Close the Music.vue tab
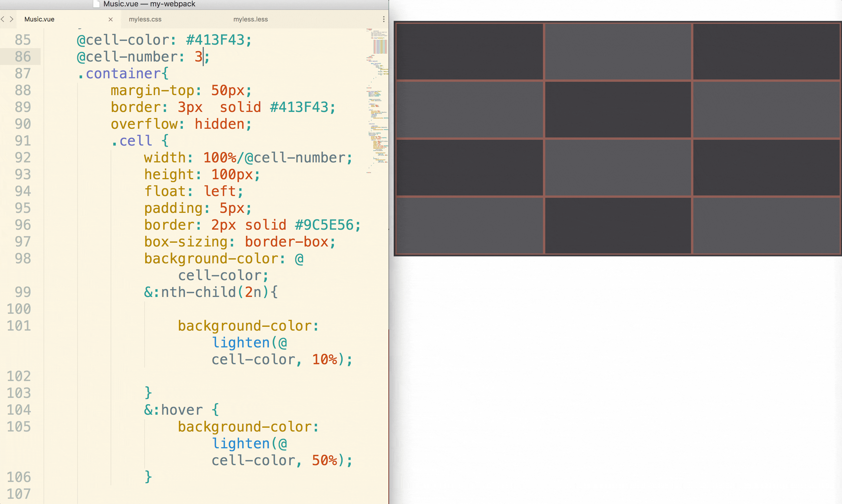 pyautogui.click(x=111, y=19)
